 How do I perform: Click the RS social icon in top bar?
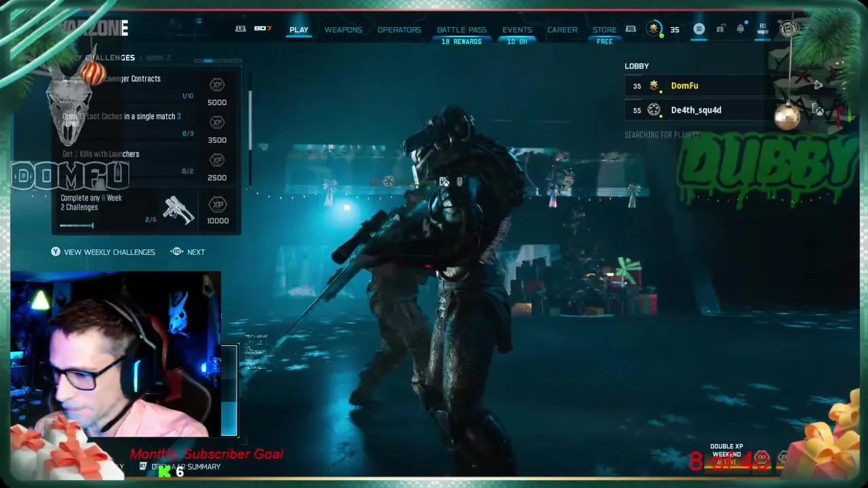[x=764, y=28]
